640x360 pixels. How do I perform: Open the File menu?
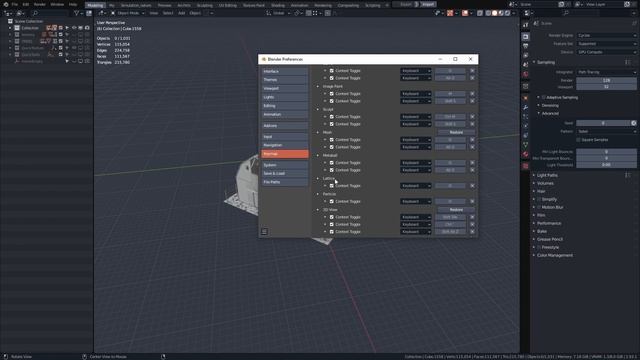click(14, 4)
